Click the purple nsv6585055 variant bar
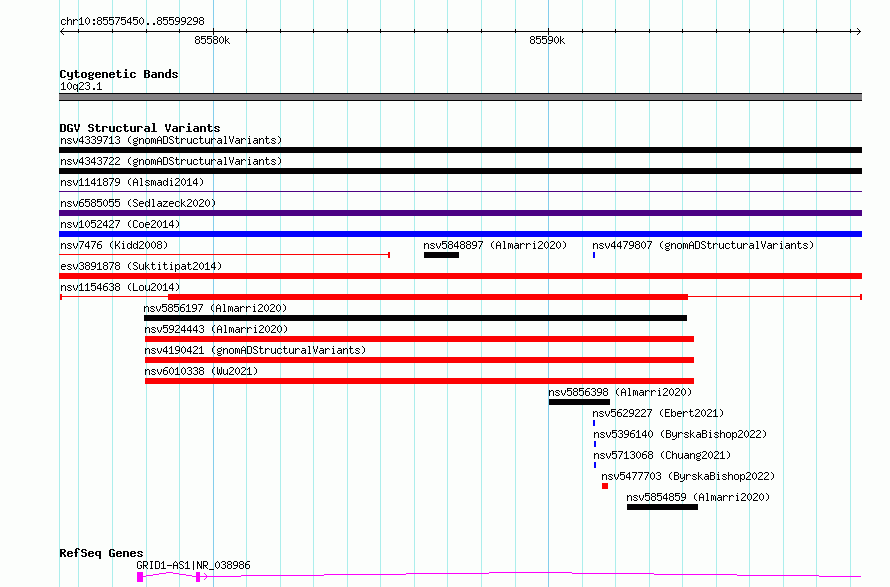 (x=460, y=213)
